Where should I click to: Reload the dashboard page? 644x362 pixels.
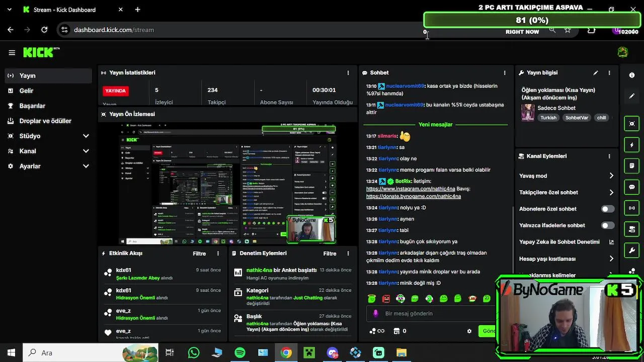click(44, 30)
